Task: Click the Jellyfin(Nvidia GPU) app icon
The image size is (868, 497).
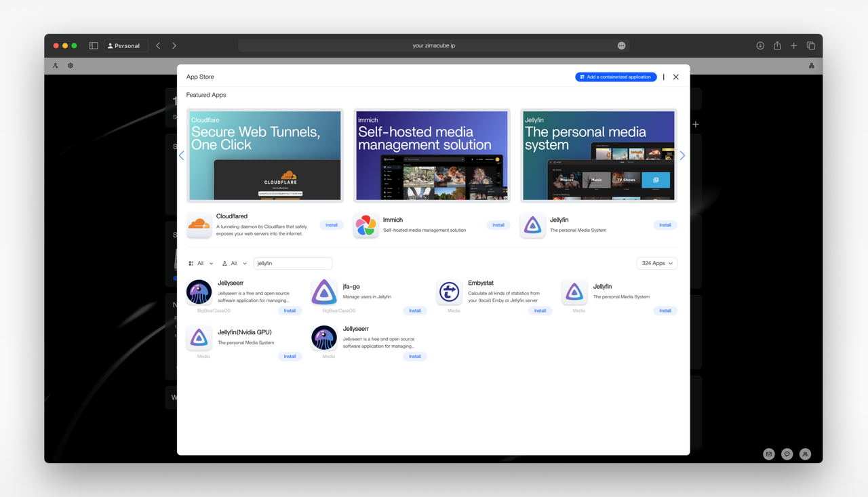Action: point(199,338)
